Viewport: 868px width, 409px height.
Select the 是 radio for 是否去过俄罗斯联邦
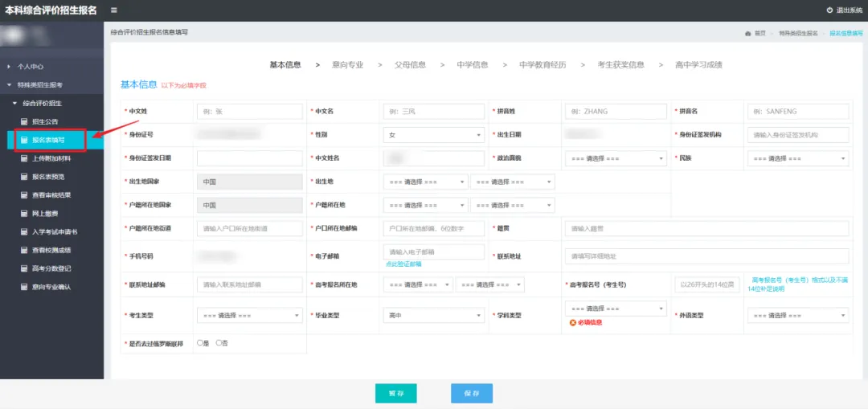click(x=200, y=343)
